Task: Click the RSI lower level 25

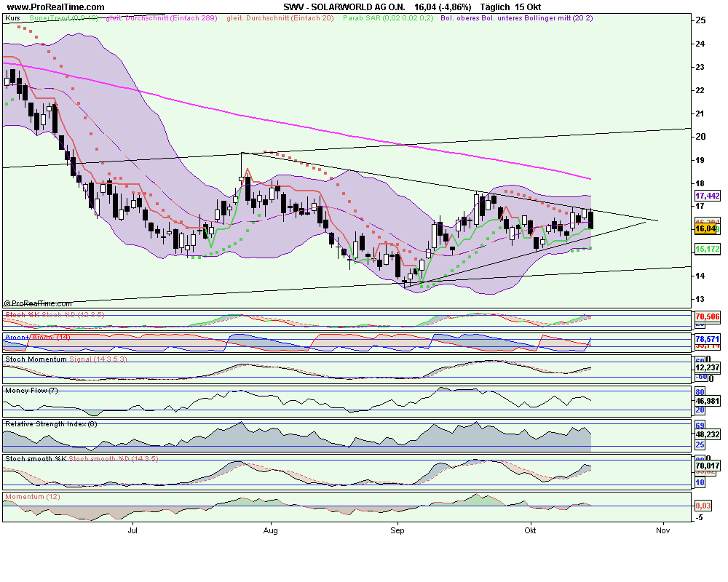Action: 700,445
